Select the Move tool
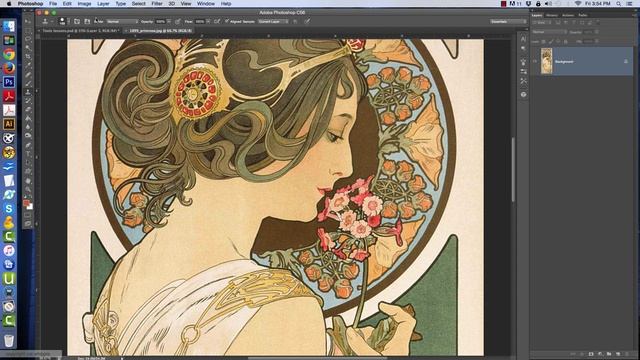 [x=28, y=21]
